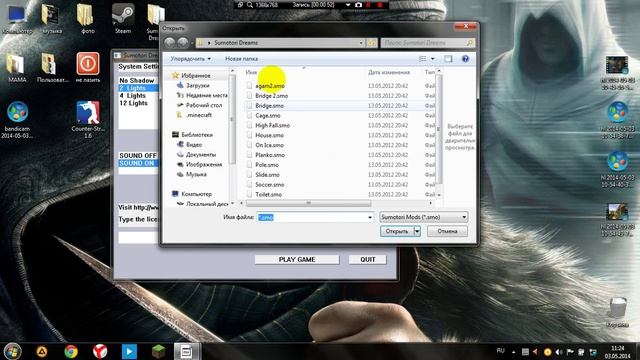Image resolution: width=640 pixels, height=360 pixels.
Task: Open the bandicam 2014-05-03 desktop file
Action: tap(17, 120)
